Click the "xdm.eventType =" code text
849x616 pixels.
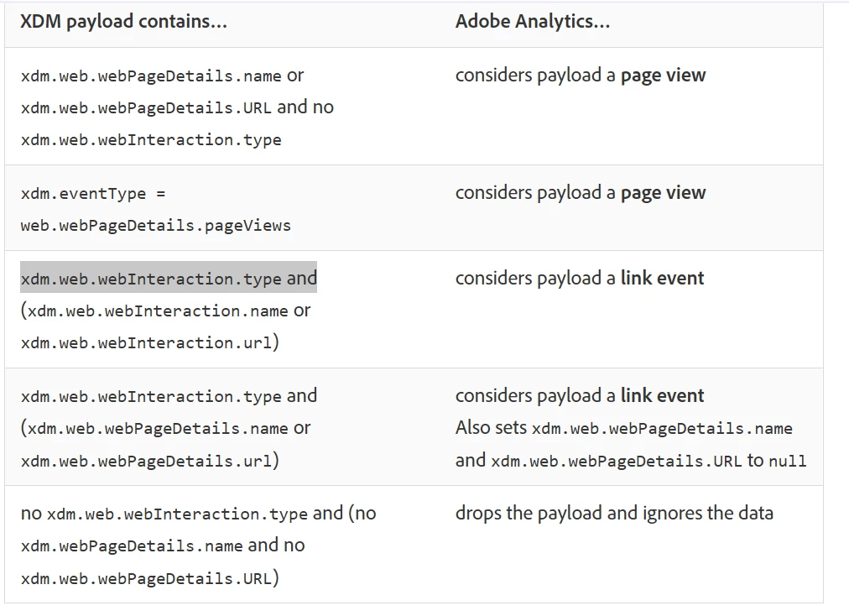click(93, 194)
